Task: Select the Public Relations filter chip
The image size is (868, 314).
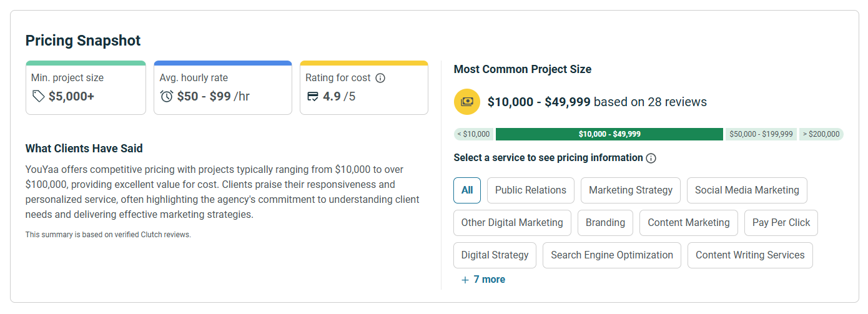Action: point(530,190)
